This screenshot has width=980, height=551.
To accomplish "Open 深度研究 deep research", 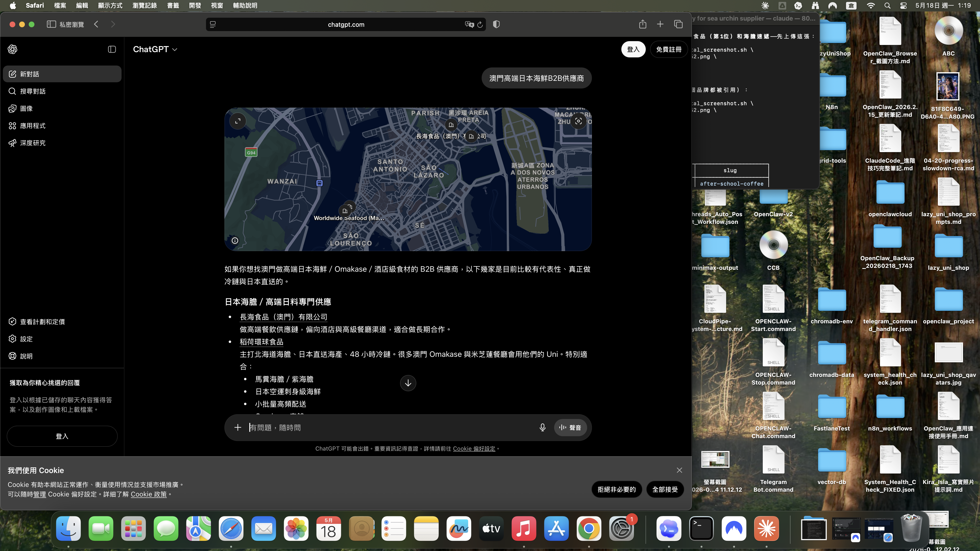I will point(62,143).
